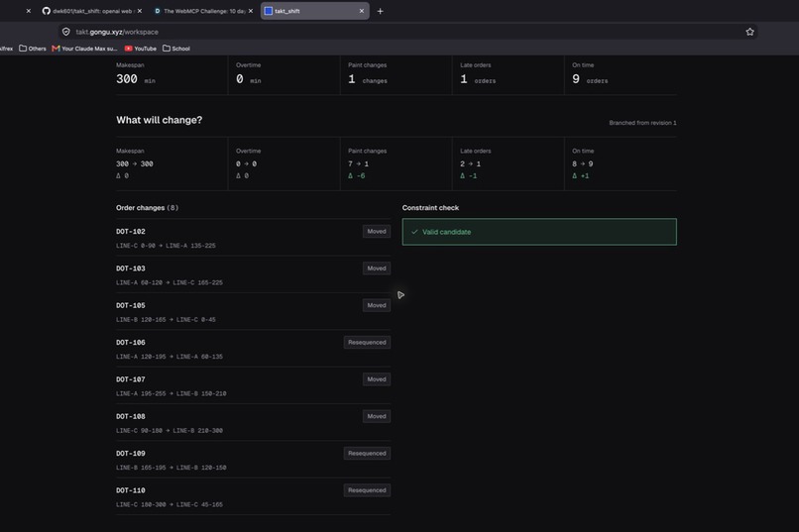Image resolution: width=799 pixels, height=532 pixels.
Task: Click the Moved badge for DOT-107
Action: [x=377, y=379]
